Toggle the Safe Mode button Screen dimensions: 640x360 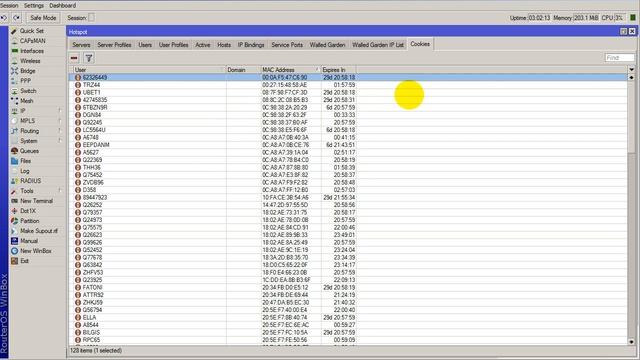point(43,18)
